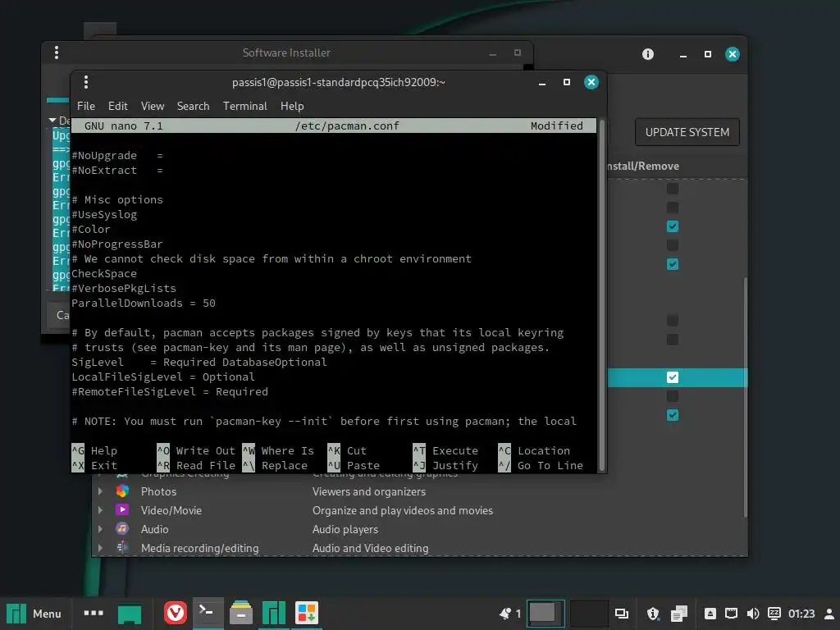Open the clipboard manager tray icon
This screenshot has width=840, height=630.
coord(679,614)
